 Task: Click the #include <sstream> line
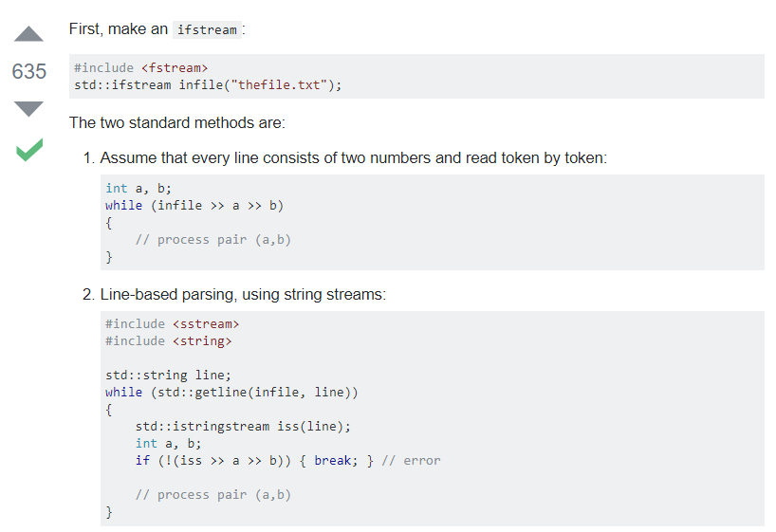click(173, 324)
